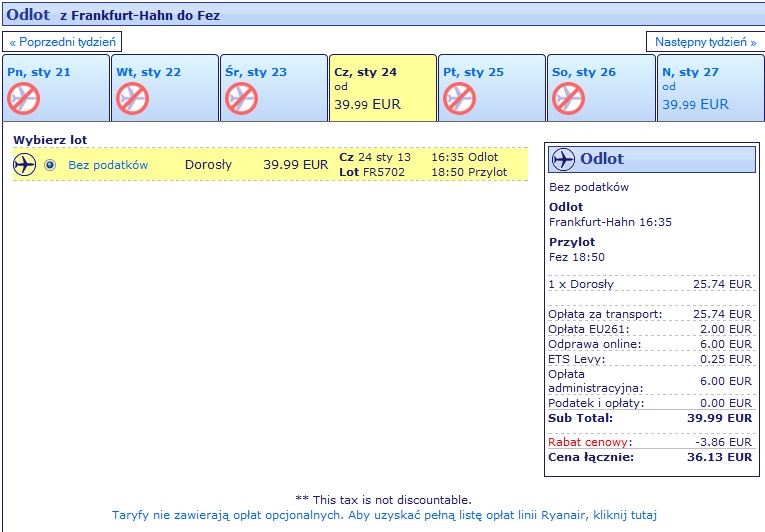Click the 18:50 Przylot arrival time
Image resolution: width=765 pixels, height=532 pixels.
point(469,172)
